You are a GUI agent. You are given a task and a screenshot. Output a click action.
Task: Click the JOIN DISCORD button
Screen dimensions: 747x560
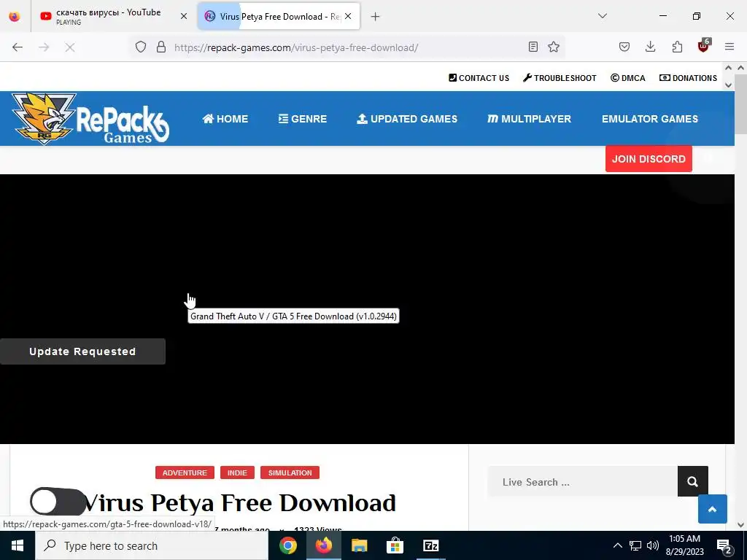pos(649,159)
